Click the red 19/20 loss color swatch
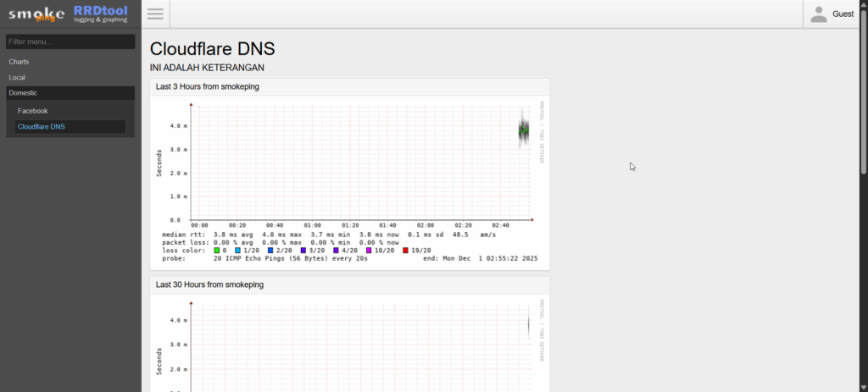This screenshot has width=868, height=392. [x=406, y=251]
